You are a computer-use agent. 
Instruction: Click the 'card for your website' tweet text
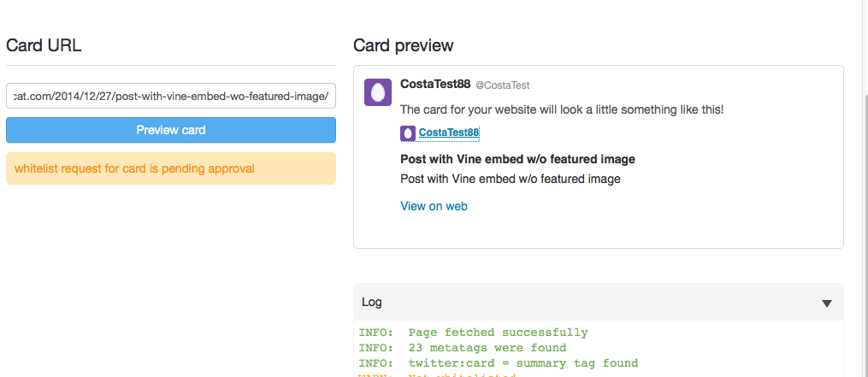coord(562,109)
